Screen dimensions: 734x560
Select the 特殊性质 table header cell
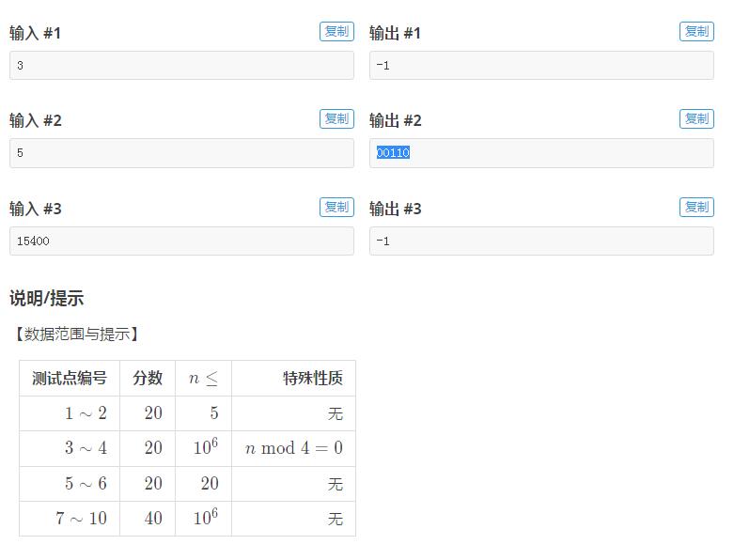coord(313,379)
